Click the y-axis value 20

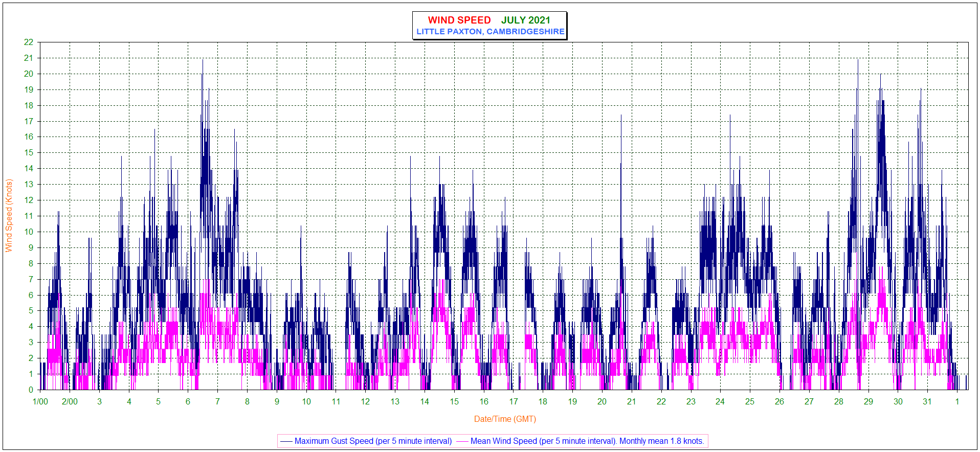tap(29, 74)
